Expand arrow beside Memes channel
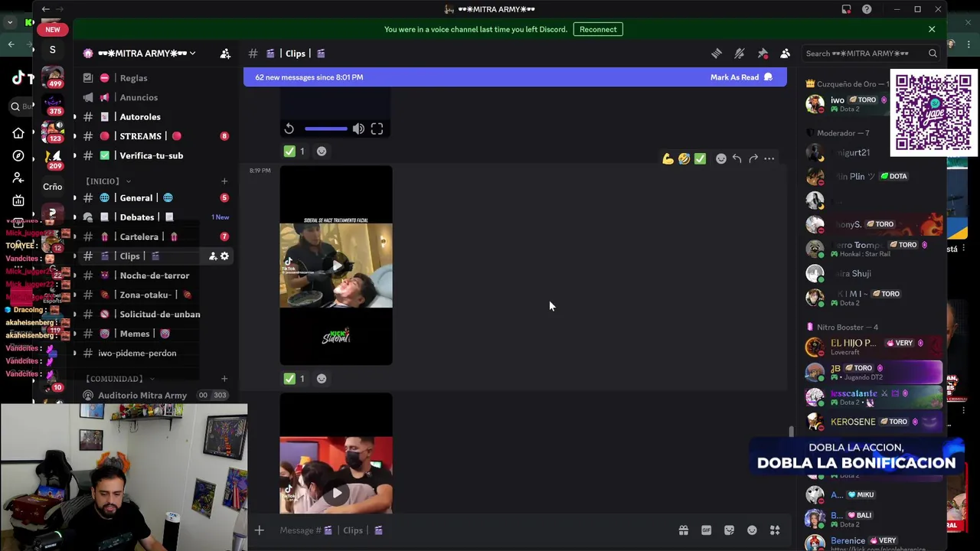 click(x=75, y=334)
